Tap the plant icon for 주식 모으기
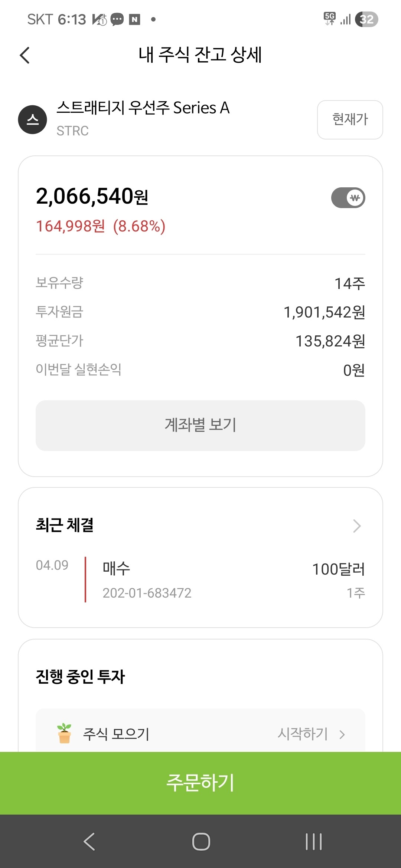 click(x=64, y=733)
